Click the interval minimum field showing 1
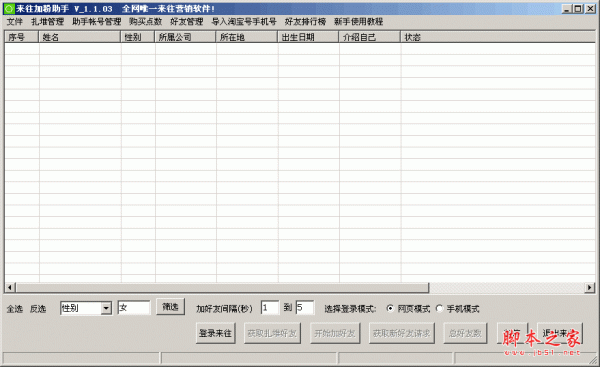This screenshot has width=600, height=367. 270,308
